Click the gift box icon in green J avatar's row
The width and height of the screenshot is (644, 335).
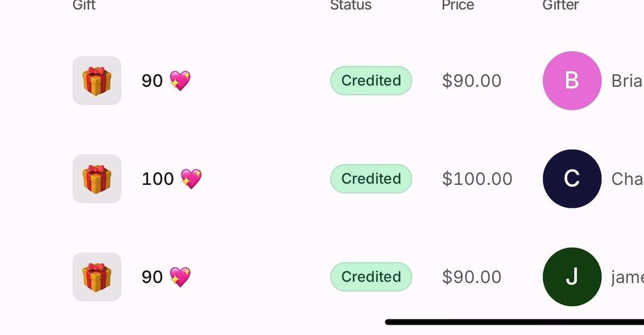pyautogui.click(x=97, y=277)
